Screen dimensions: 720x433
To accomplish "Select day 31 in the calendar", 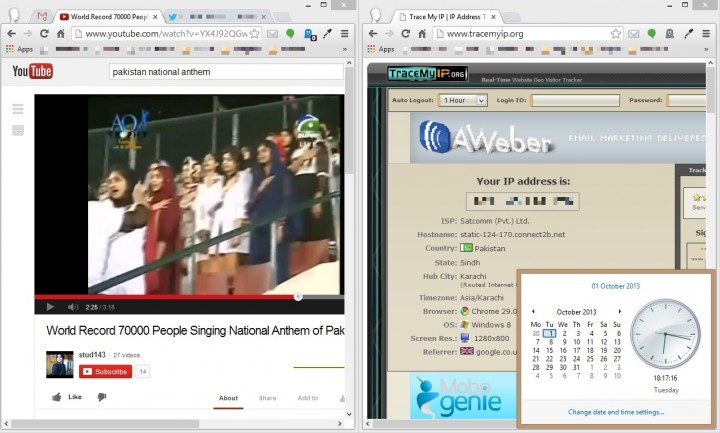I will 577,367.
